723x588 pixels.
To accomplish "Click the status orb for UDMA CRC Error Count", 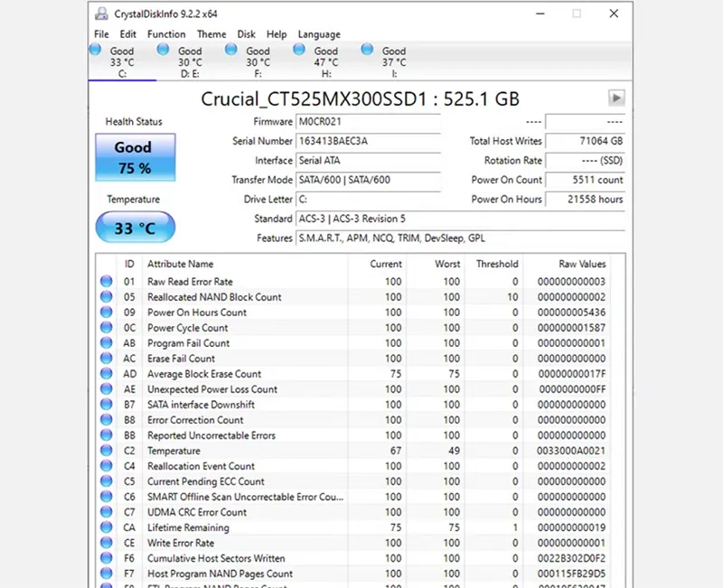I will click(x=108, y=512).
